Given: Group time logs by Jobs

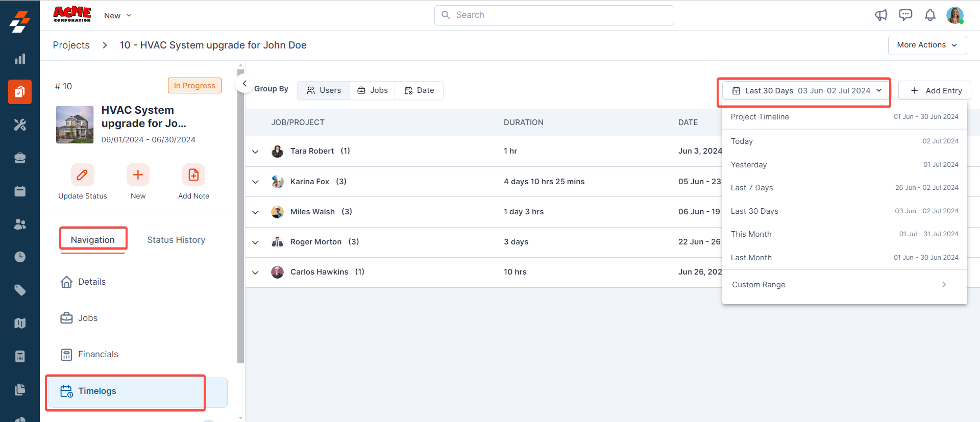Looking at the screenshot, I should click(x=373, y=90).
